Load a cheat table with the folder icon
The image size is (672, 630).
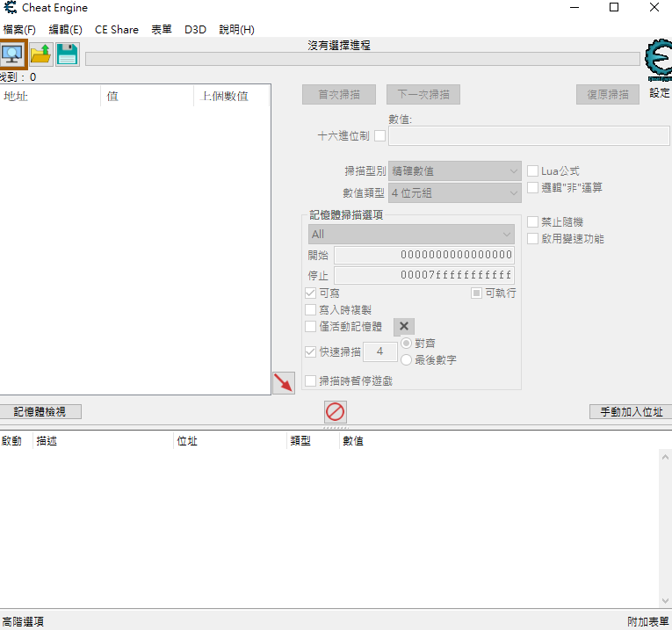(x=41, y=54)
